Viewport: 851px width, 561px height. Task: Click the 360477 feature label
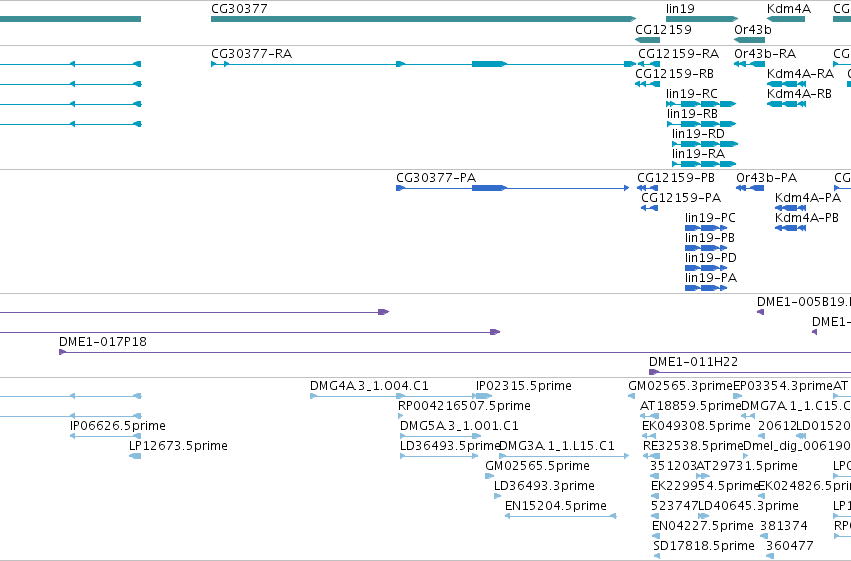click(x=790, y=546)
